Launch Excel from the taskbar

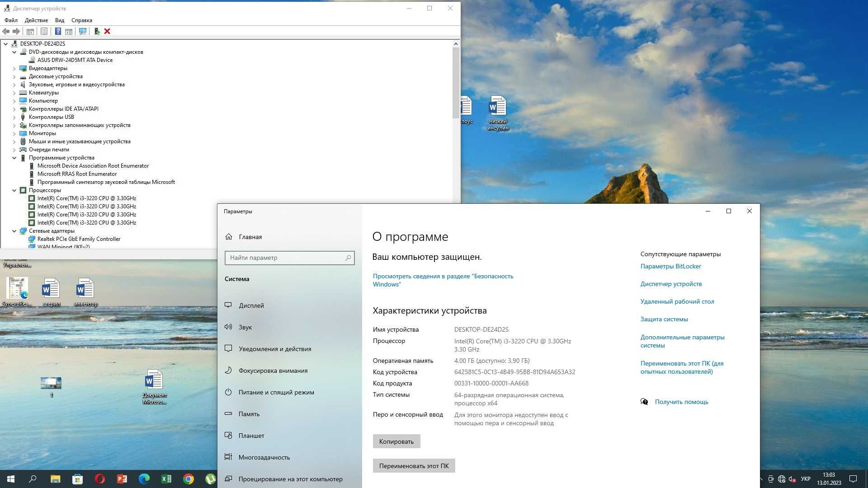166,479
